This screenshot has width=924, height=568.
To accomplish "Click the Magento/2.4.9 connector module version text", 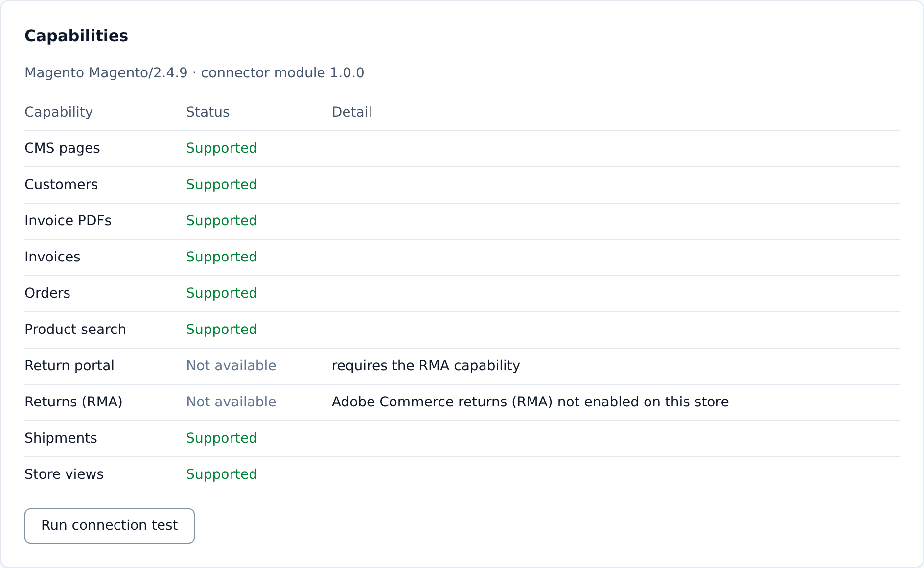I will point(194,72).
